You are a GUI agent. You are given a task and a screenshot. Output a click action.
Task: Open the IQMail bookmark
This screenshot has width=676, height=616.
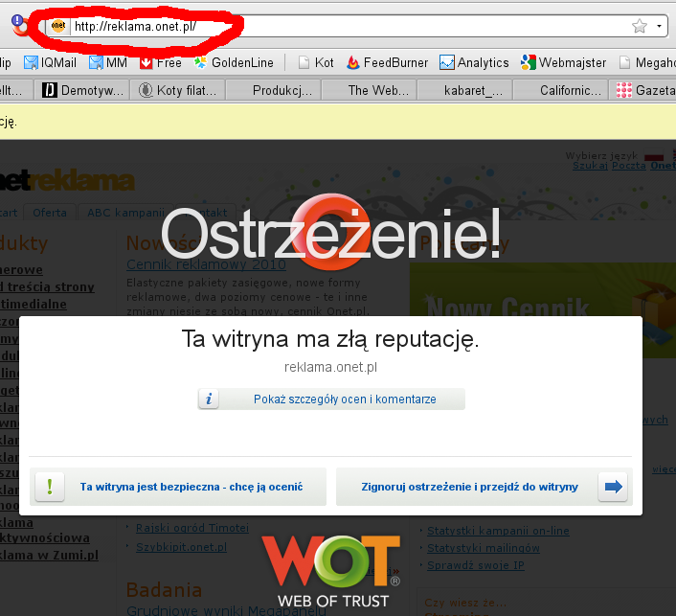coord(50,63)
